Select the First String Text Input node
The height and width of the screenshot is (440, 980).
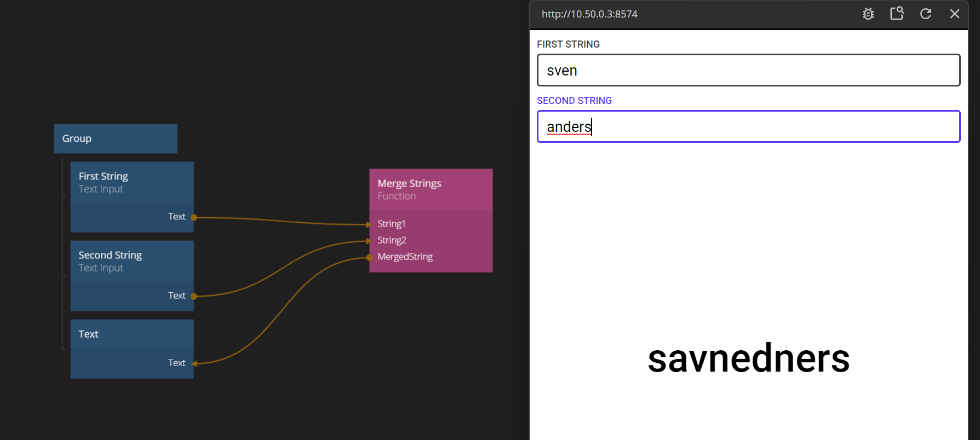pyautogui.click(x=132, y=183)
